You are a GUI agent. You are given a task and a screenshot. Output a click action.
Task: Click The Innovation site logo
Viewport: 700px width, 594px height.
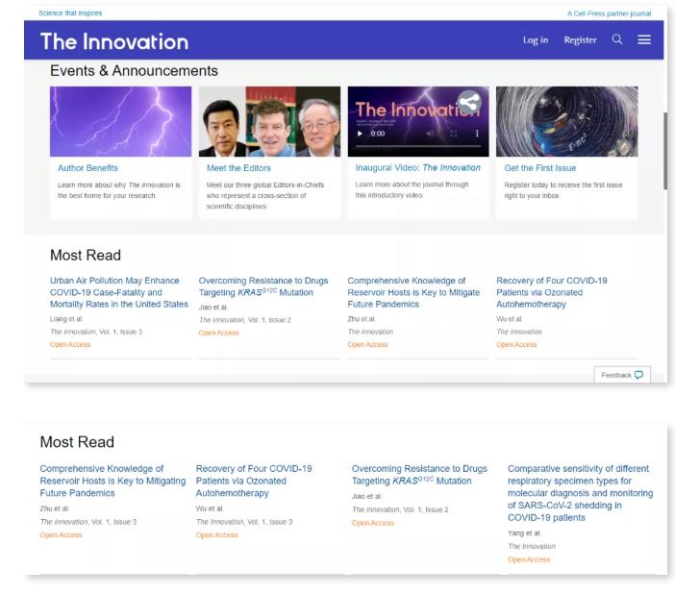pyautogui.click(x=114, y=41)
